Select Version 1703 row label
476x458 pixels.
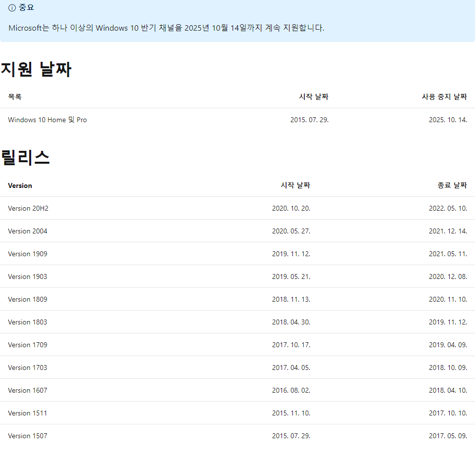click(x=28, y=368)
